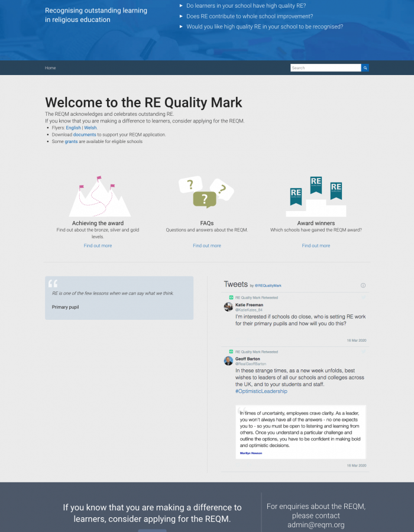Click Find out more under Achieving the award
This screenshot has width=414, height=532.
(x=98, y=246)
